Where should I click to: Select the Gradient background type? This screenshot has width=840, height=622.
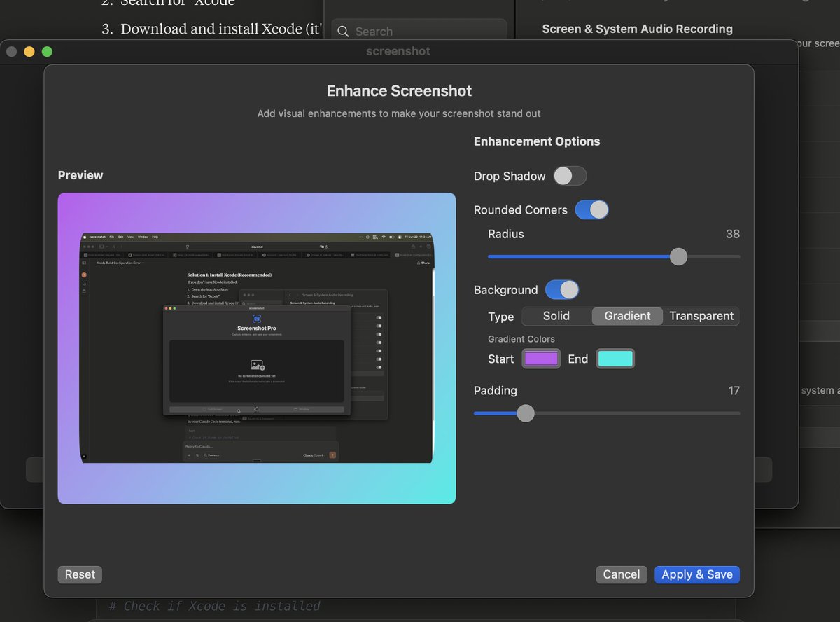click(x=628, y=316)
